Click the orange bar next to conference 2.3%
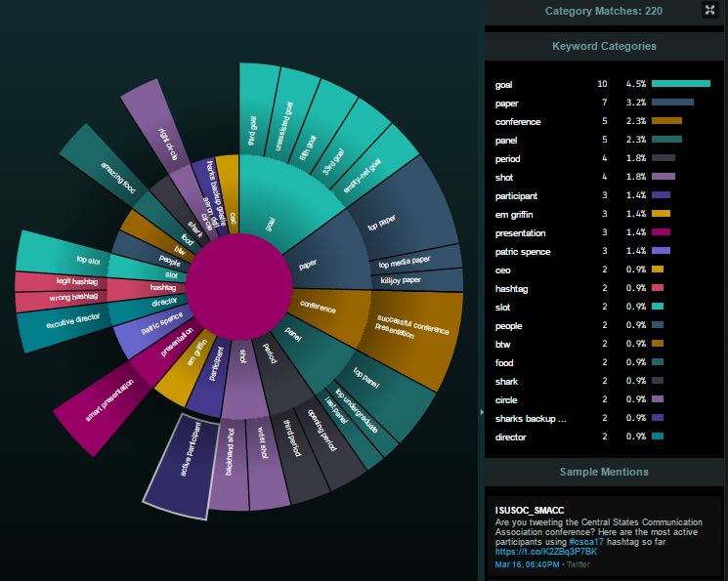This screenshot has width=728, height=581. click(x=666, y=121)
